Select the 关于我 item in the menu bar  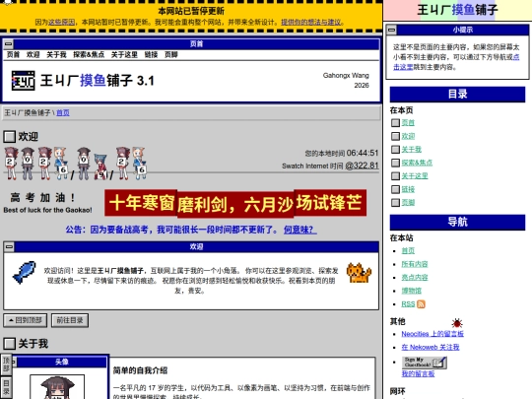(x=56, y=54)
